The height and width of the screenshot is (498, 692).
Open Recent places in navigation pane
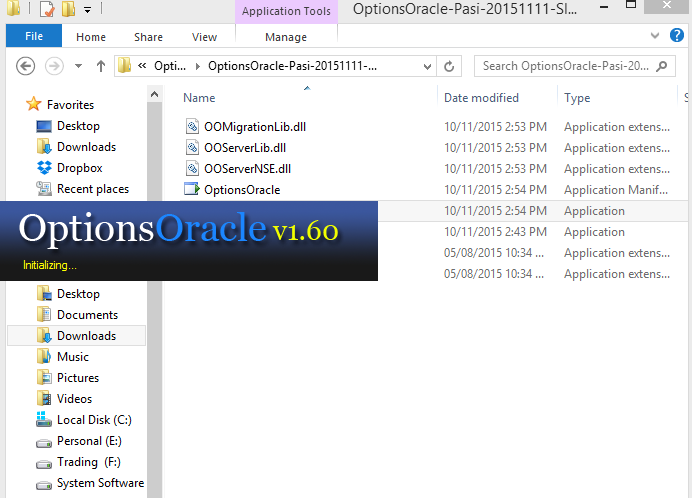(x=93, y=189)
